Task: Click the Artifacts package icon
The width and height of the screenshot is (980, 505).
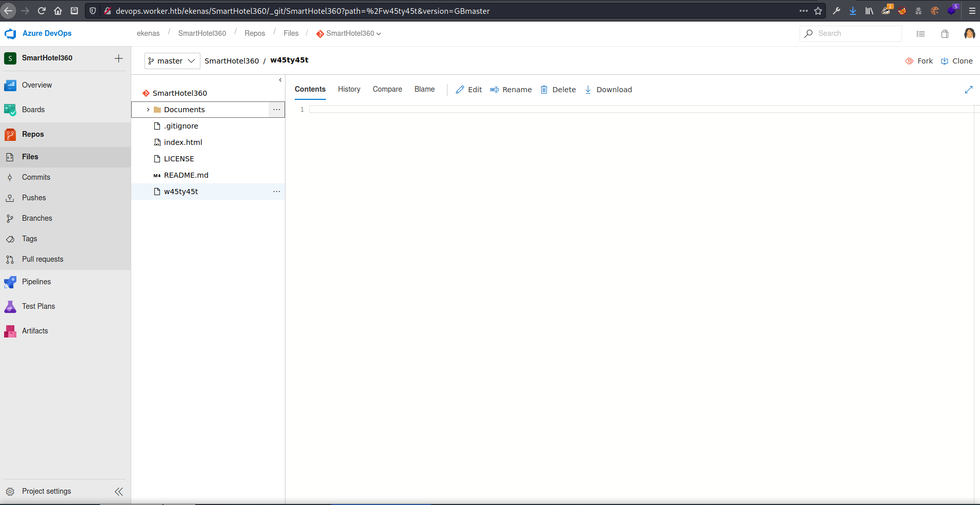Action: (x=10, y=331)
